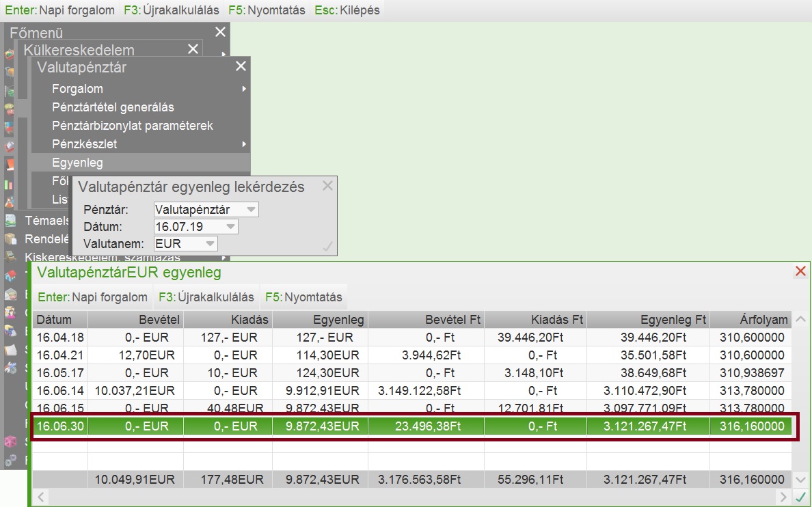Close the Valutapénztár submenu panel
The height and width of the screenshot is (507, 812).
[241, 66]
